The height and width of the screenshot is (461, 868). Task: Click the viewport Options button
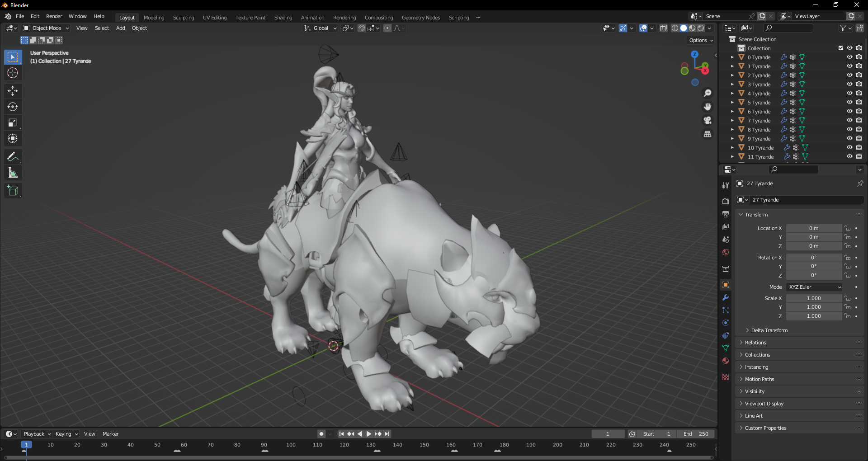(x=701, y=40)
